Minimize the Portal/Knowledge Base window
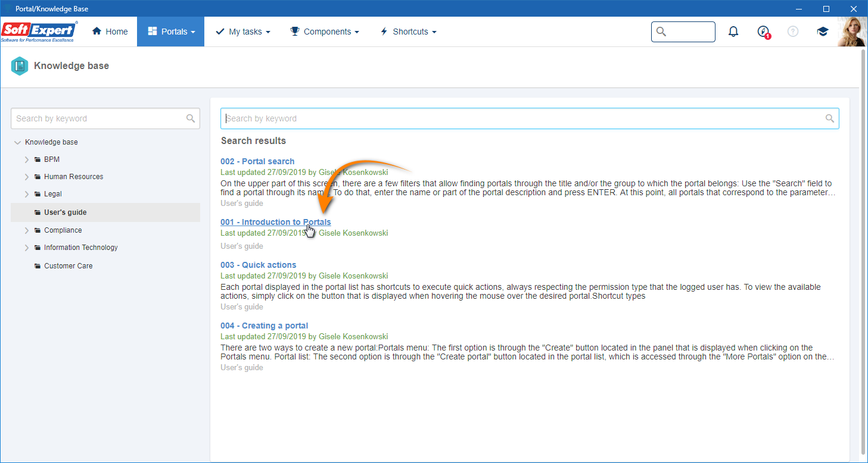Image resolution: width=868 pixels, height=463 pixels. (799, 8)
